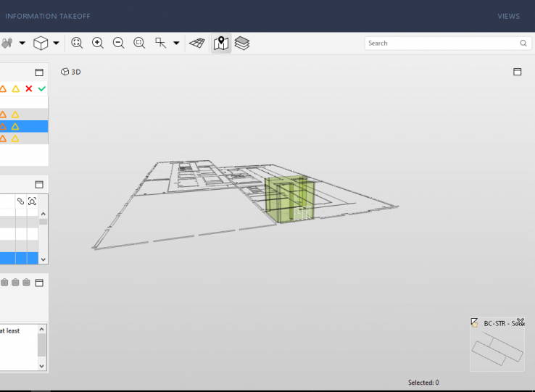
Task: Click the red X reject filter icon
Action: [x=29, y=88]
